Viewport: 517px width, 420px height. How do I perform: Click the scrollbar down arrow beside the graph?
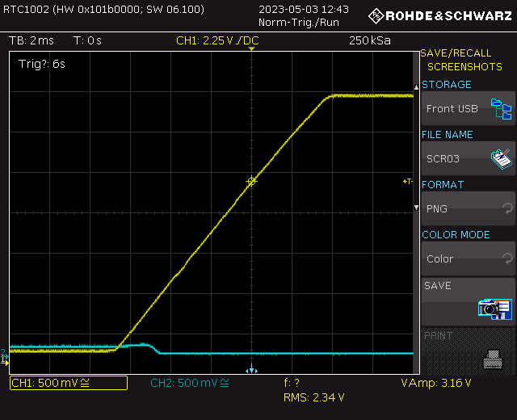(416, 208)
